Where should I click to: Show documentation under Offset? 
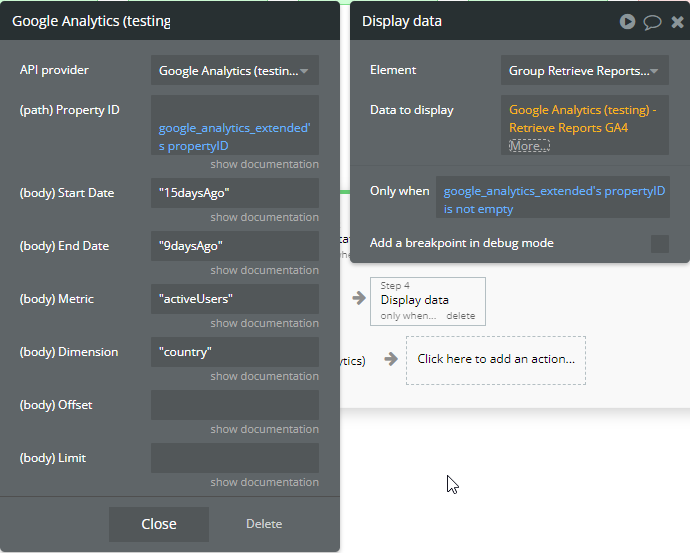(x=264, y=429)
